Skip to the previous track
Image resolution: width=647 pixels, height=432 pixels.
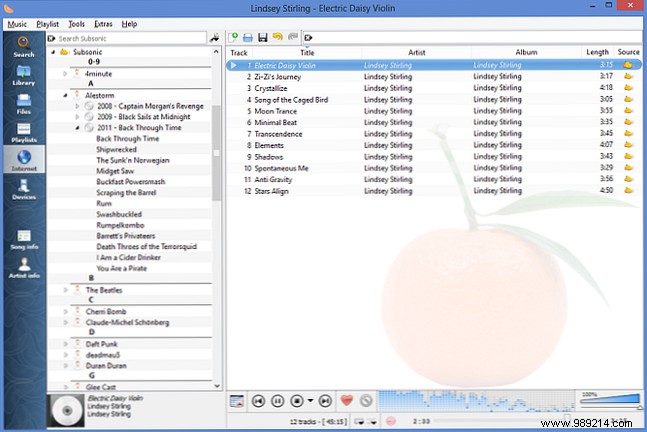coord(258,401)
